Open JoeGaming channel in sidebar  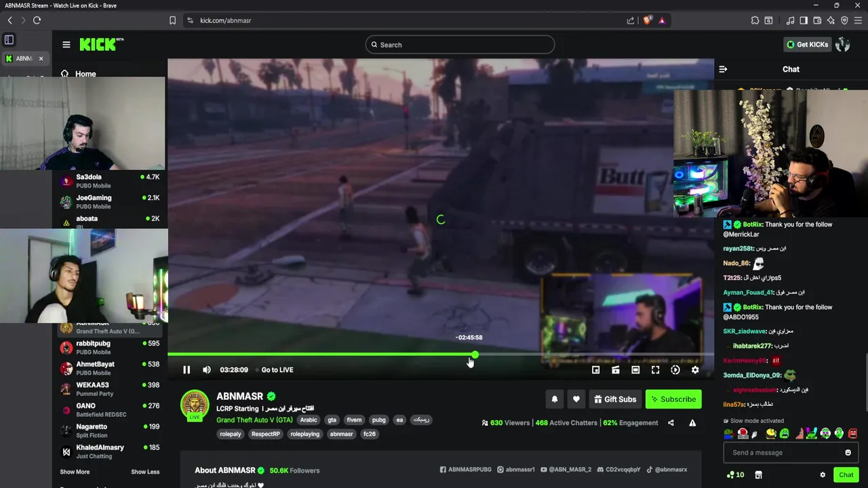coord(110,202)
